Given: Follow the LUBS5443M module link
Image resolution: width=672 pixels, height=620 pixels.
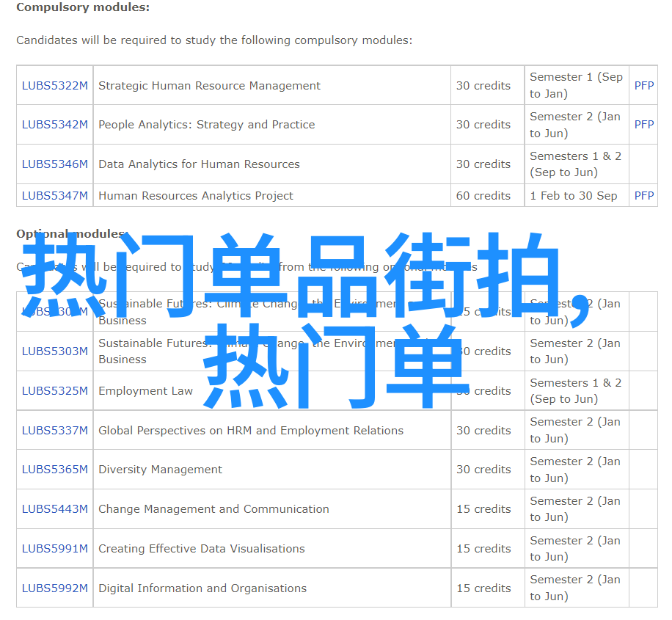Looking at the screenshot, I should pos(54,509).
